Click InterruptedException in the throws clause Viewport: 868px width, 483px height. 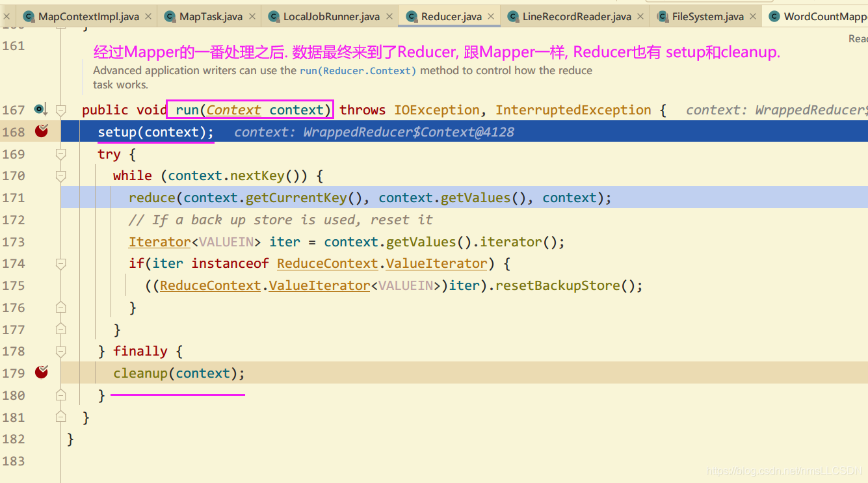click(x=573, y=110)
